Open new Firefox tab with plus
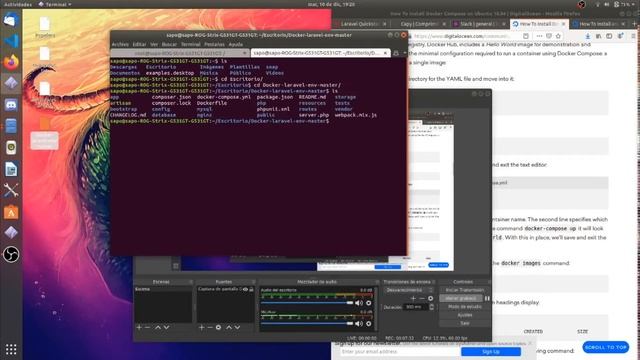This screenshot has height=360, width=640. pos(635,24)
